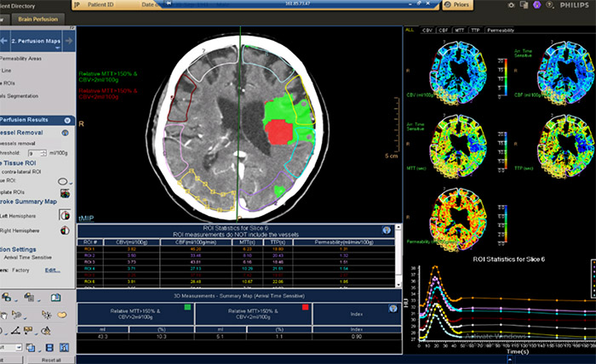Switch to the TTP map tab
The height and width of the screenshot is (364, 596).
click(475, 30)
